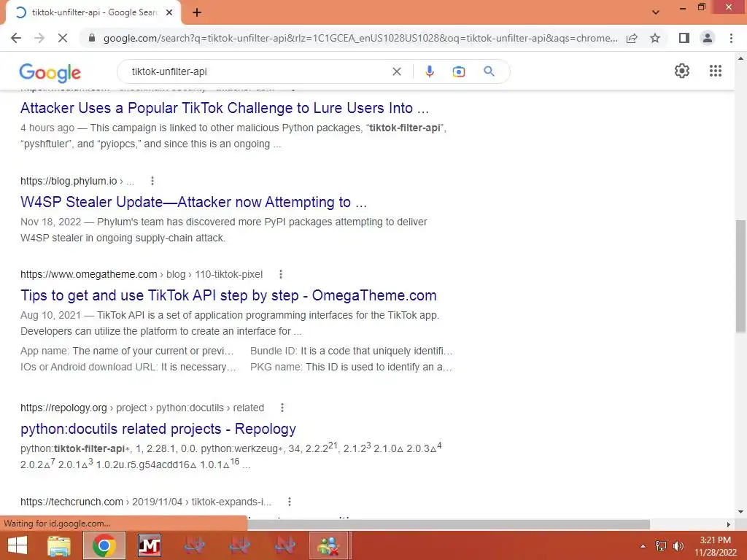
Task: Share this page from address bar
Action: coord(632,38)
